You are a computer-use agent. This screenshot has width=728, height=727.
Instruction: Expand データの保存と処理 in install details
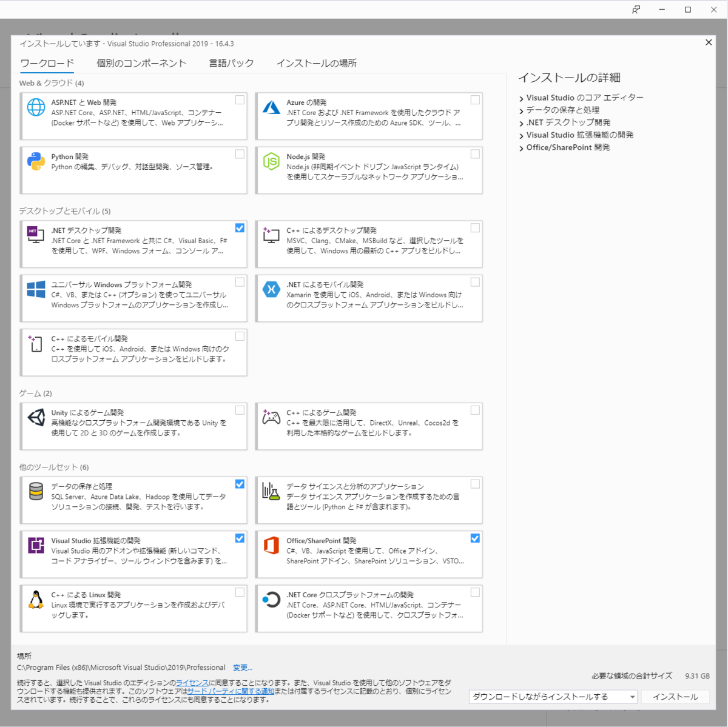(521, 110)
